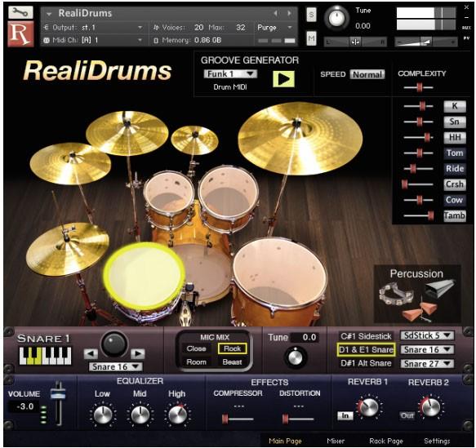Adjust the Mid equalizer knob
This screenshot has width=476, height=448.
coord(140,415)
